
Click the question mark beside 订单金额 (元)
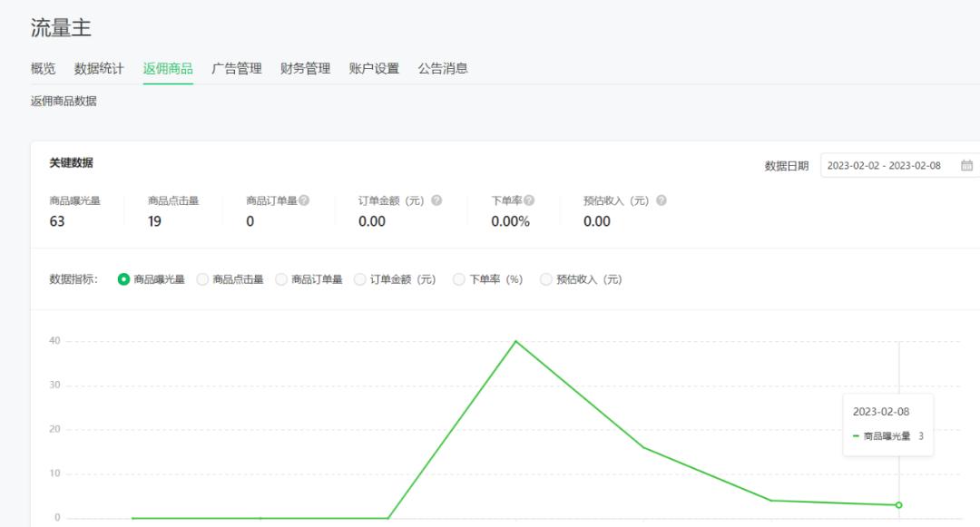[435, 200]
